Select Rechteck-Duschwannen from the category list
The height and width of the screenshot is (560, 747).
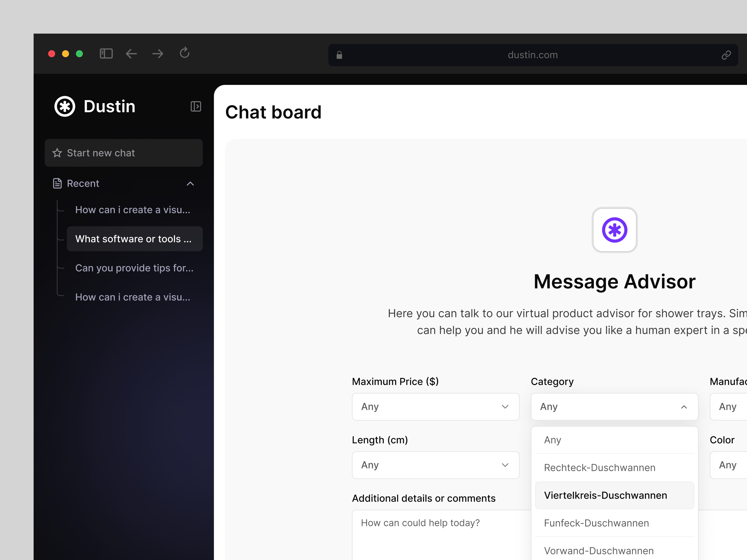[599, 468]
